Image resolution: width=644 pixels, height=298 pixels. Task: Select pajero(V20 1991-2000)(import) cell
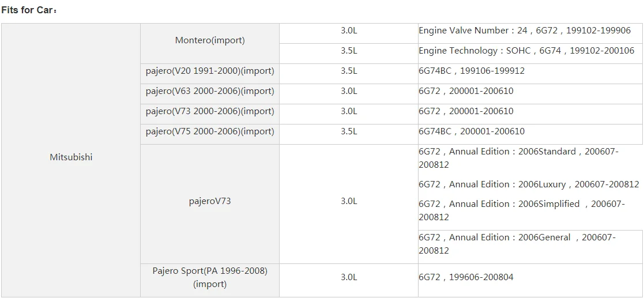pyautogui.click(x=210, y=71)
